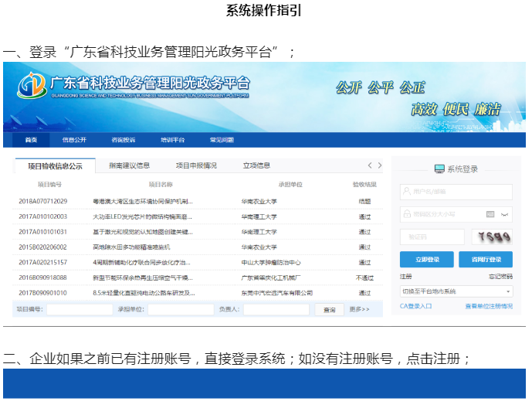The height and width of the screenshot is (415, 532).
Task: Click the left arrow to scroll tabs back
Action: tap(370, 165)
